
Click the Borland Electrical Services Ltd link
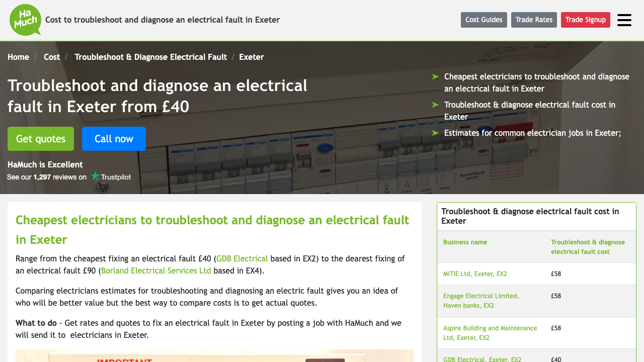point(156,270)
